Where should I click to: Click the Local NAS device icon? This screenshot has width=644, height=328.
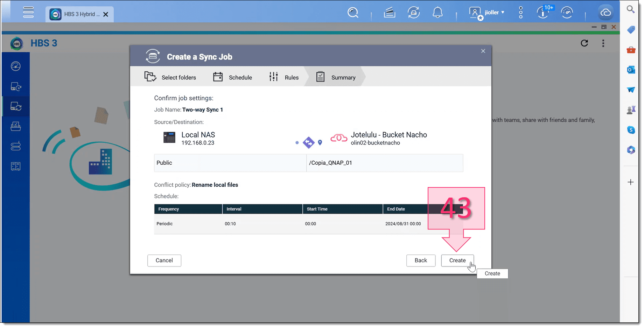click(x=169, y=137)
